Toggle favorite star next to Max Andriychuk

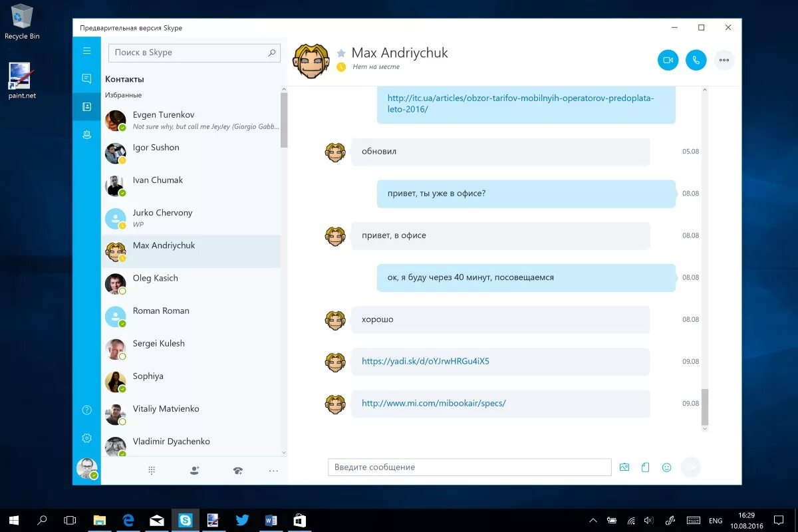[341, 53]
